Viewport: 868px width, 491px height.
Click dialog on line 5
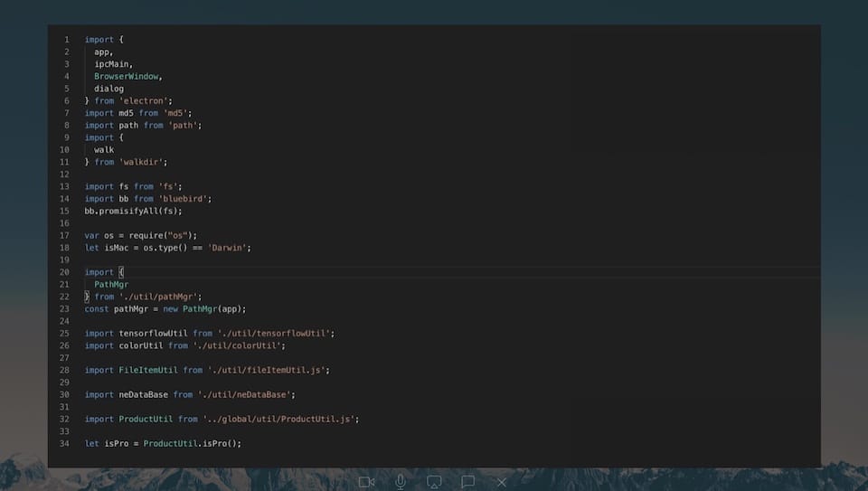109,89
